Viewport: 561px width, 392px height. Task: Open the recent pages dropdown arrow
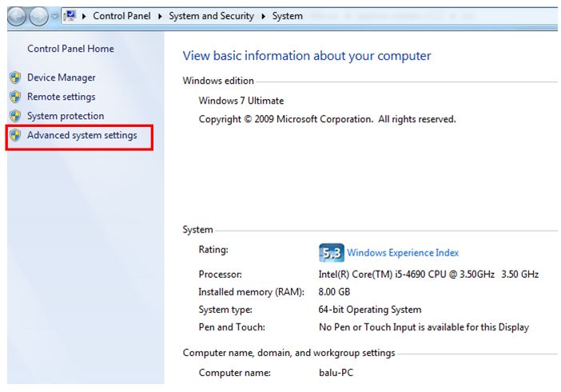coord(54,16)
